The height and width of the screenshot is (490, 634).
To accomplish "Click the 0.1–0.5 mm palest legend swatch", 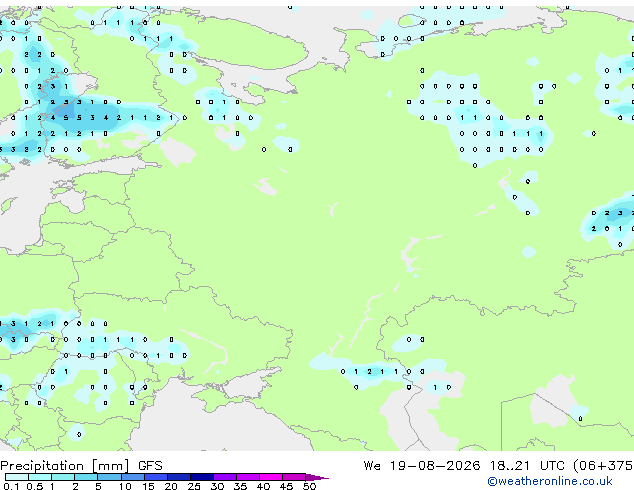I will [x=17, y=477].
